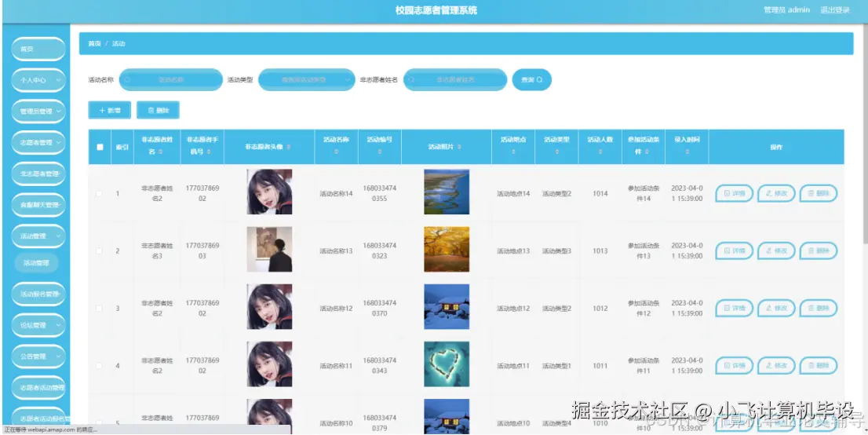
Task: Open the heart-shaped photo of 活动名称11
Action: [447, 364]
